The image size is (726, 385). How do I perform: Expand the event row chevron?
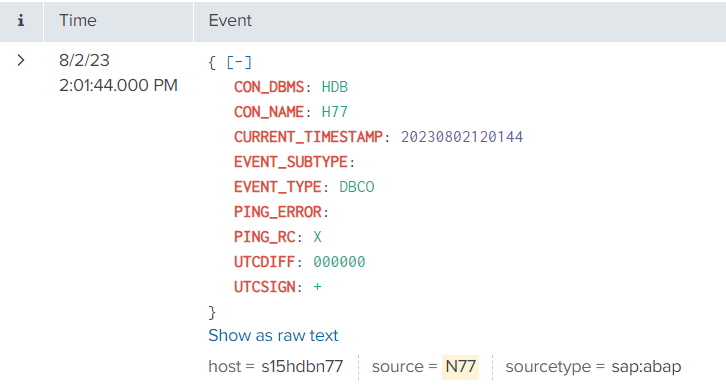click(21, 60)
